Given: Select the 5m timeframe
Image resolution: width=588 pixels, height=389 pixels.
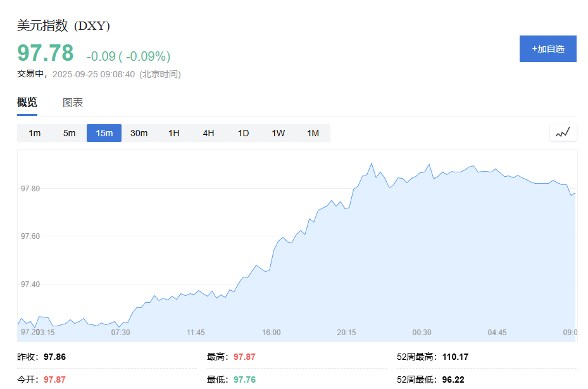Looking at the screenshot, I should [x=69, y=133].
